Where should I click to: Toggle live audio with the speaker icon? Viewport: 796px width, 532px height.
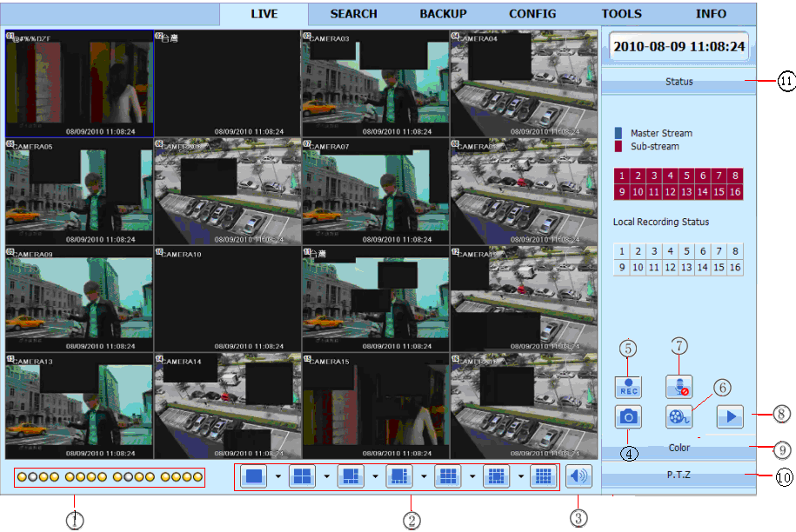click(579, 476)
